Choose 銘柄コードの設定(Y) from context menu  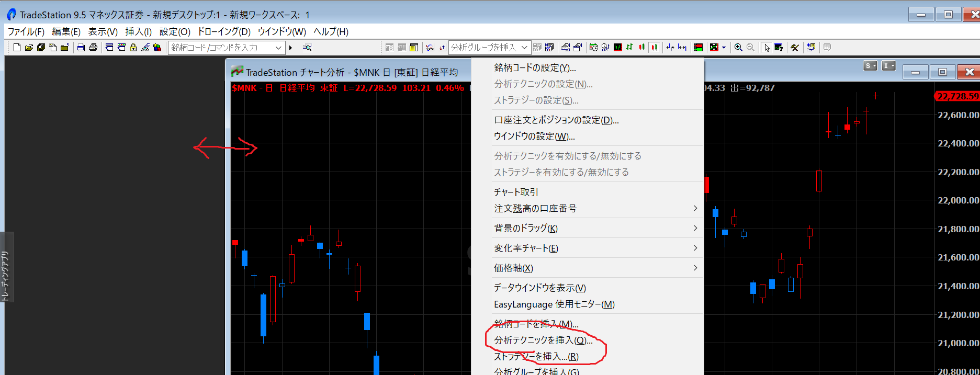[535, 67]
